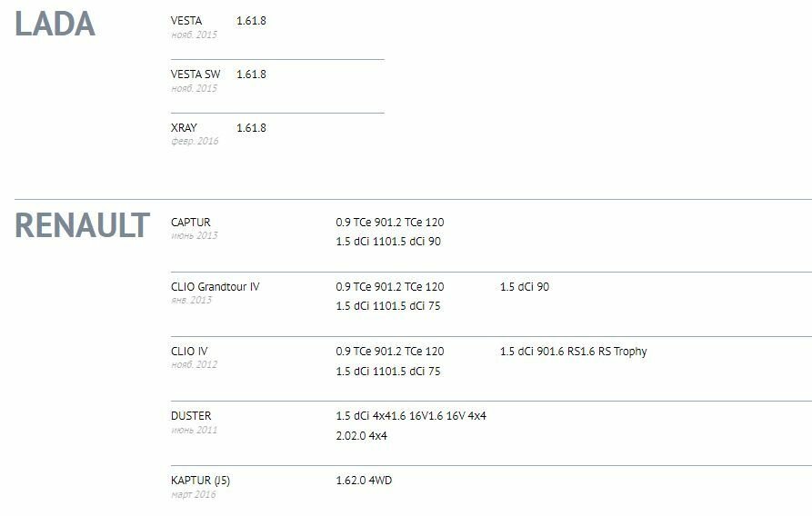The width and height of the screenshot is (812, 516).
Task: Open the CLIO Grandtour IV model
Action: coord(215,286)
